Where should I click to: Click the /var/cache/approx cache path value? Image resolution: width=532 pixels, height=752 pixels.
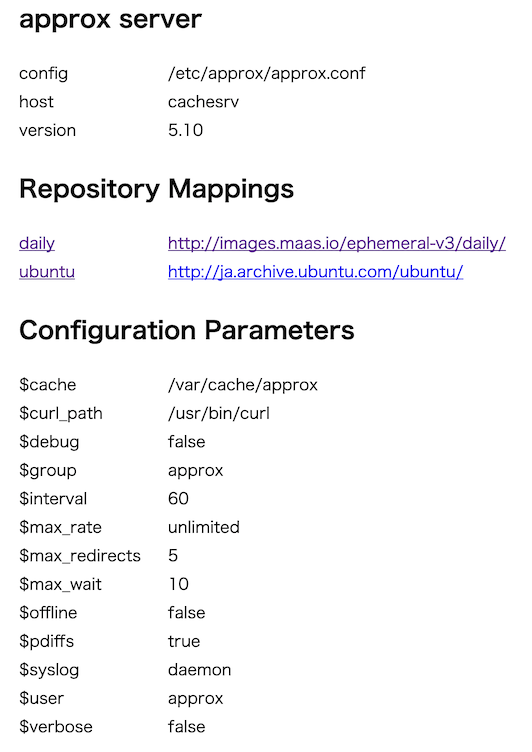coord(243,385)
